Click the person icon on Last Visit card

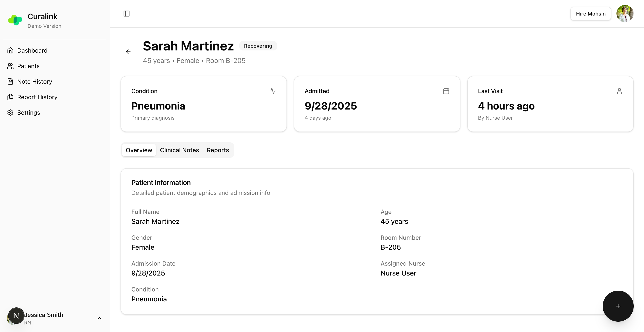tap(619, 91)
